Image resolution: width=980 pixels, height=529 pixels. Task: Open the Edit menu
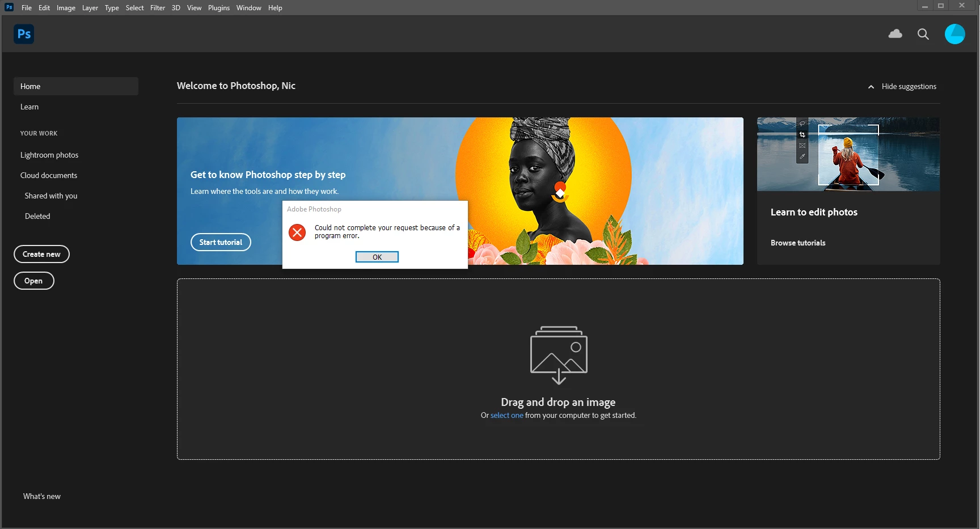click(x=44, y=8)
